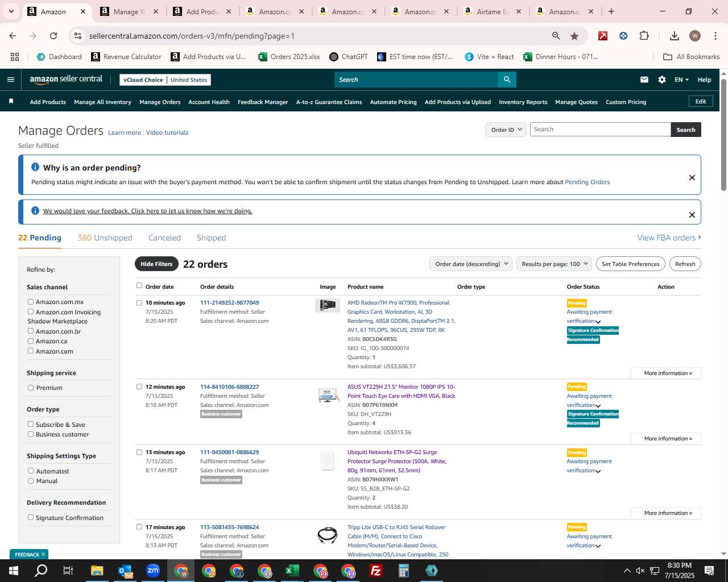Open the settings gear in Seller Central
The image size is (728, 582).
pos(662,80)
